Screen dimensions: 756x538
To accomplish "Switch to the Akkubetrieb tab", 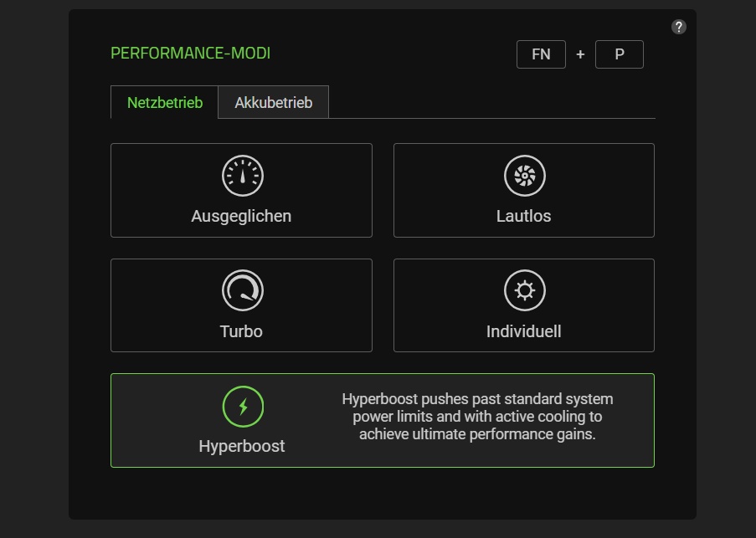I will pos(273,103).
